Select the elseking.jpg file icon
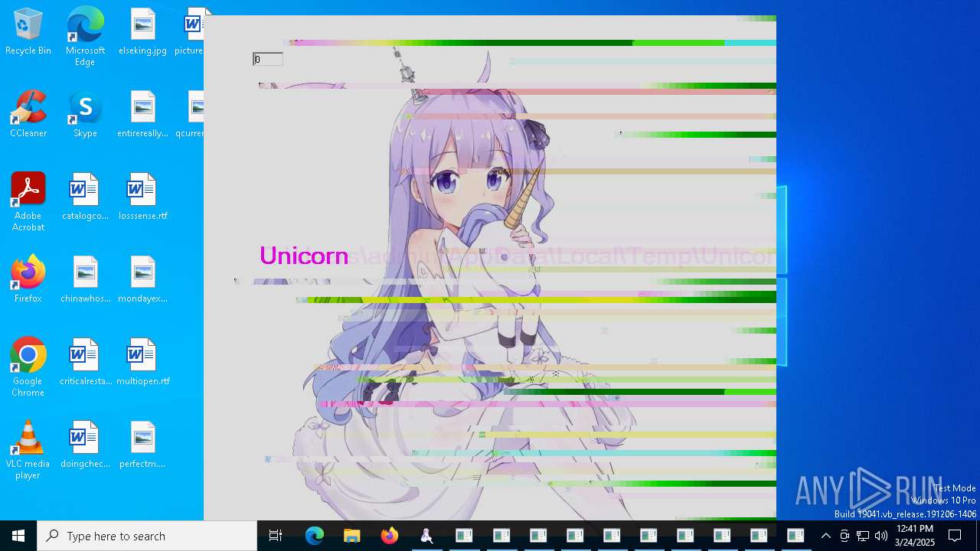Image resolution: width=980 pixels, height=551 pixels. 142,32
